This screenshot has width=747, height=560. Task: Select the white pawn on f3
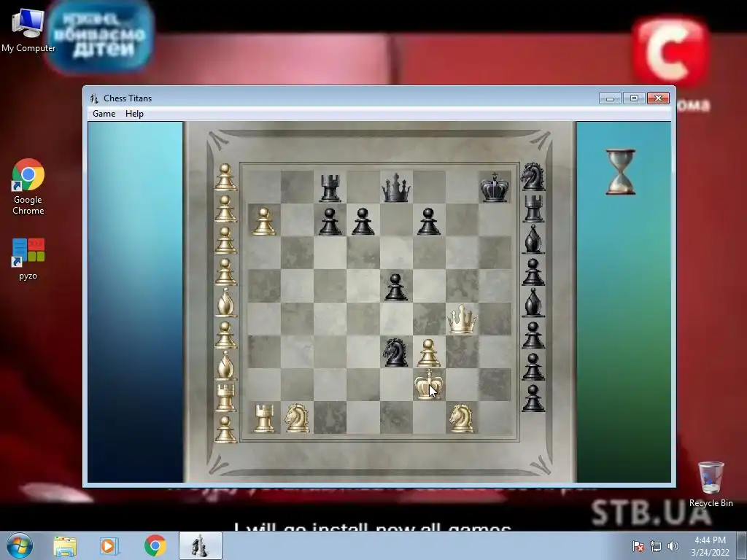pos(428,352)
